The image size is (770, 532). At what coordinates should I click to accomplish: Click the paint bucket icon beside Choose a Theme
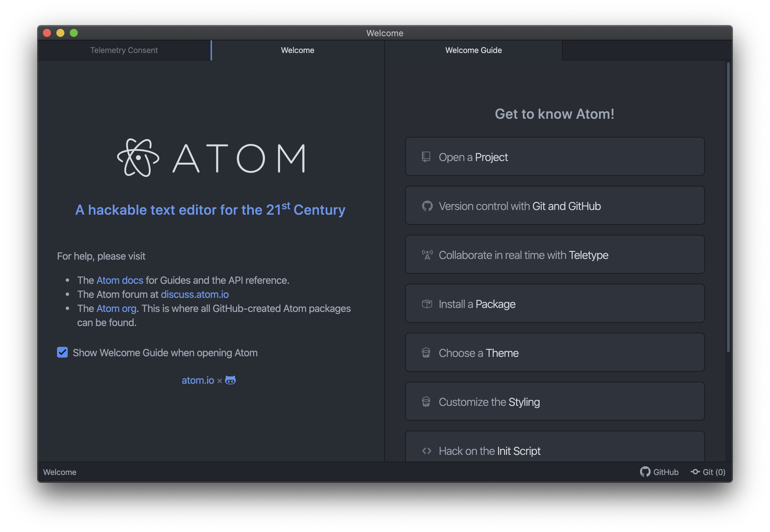[426, 353]
